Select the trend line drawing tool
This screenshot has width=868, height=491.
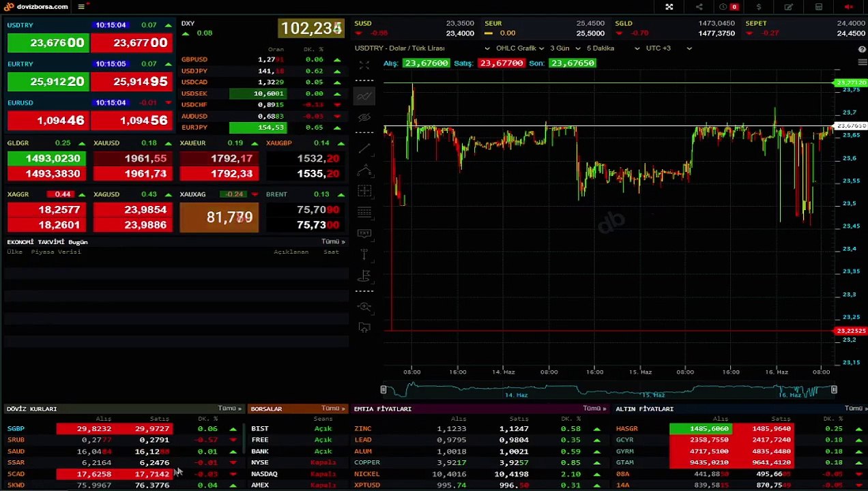[x=364, y=148]
